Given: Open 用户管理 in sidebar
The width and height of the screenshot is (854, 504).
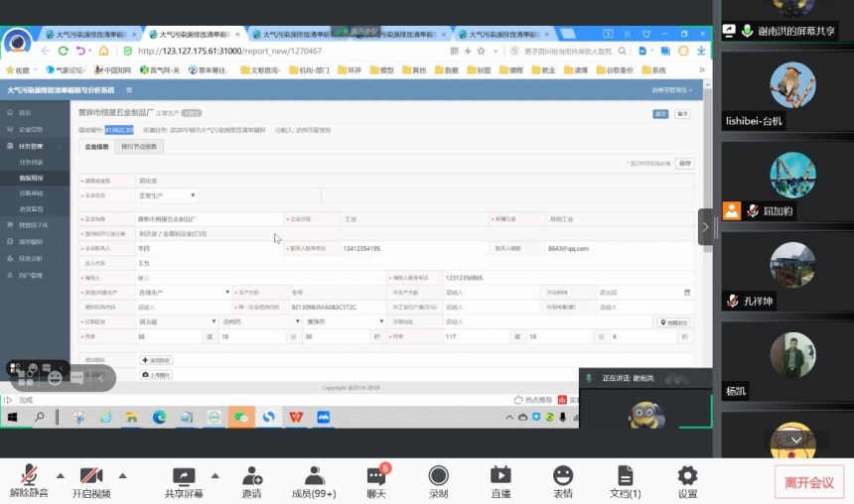Looking at the screenshot, I should 35,276.
